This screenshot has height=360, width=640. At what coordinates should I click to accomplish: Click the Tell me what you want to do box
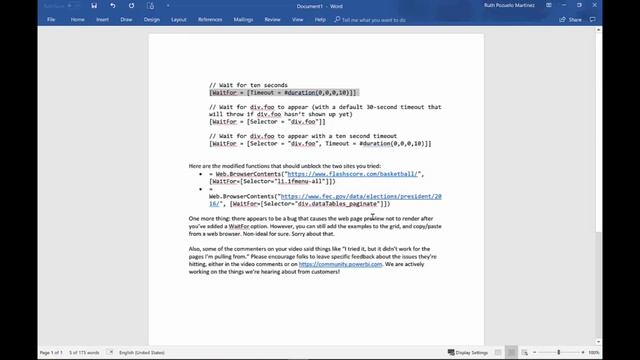[x=370, y=20]
